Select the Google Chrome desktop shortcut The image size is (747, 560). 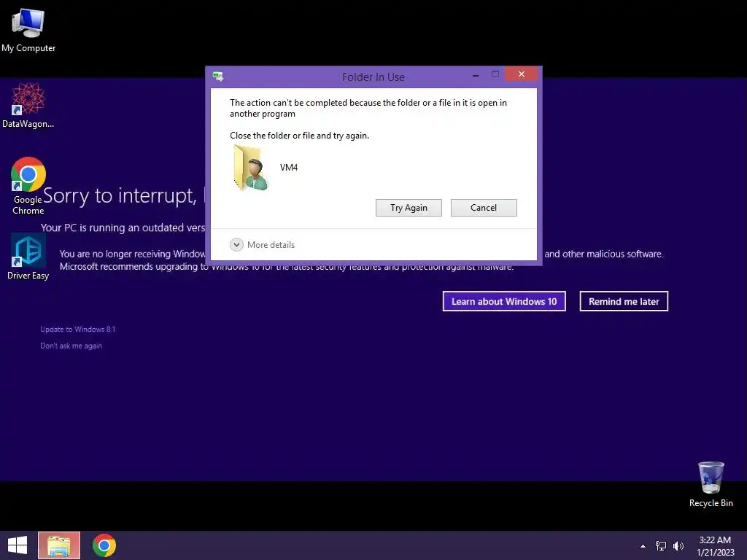coord(28,186)
